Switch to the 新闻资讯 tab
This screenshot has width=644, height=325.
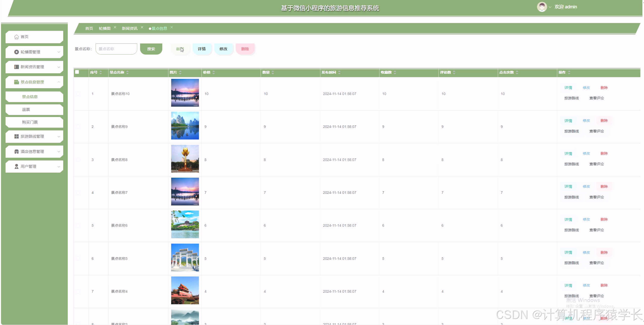(x=129, y=29)
